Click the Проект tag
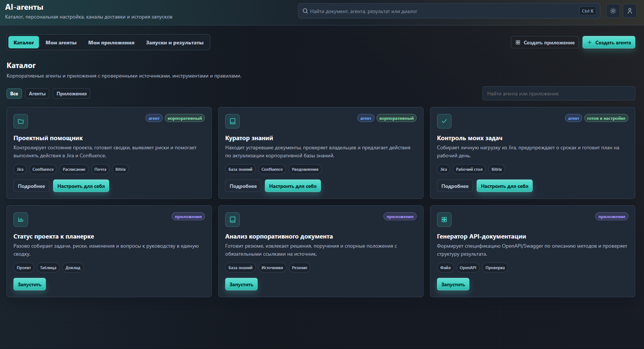 [x=24, y=267]
